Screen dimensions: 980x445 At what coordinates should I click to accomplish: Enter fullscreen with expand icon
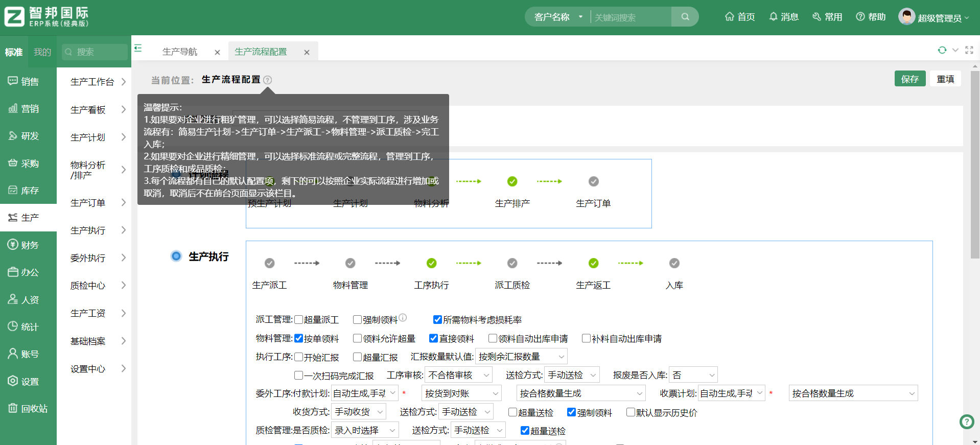pyautogui.click(x=969, y=50)
